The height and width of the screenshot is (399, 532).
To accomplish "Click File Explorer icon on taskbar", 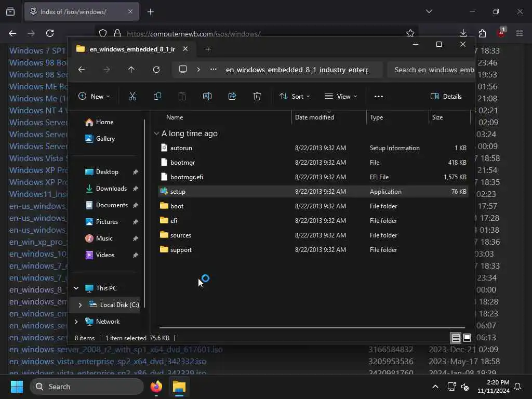I will click(179, 387).
